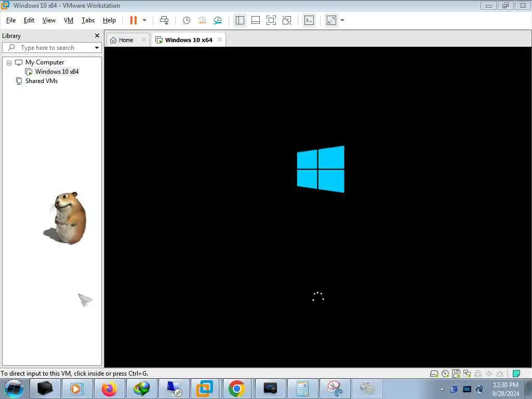This screenshot has width=532, height=399.
Task: Select Windows 10 x64 in the Library tree
Action: (x=57, y=72)
